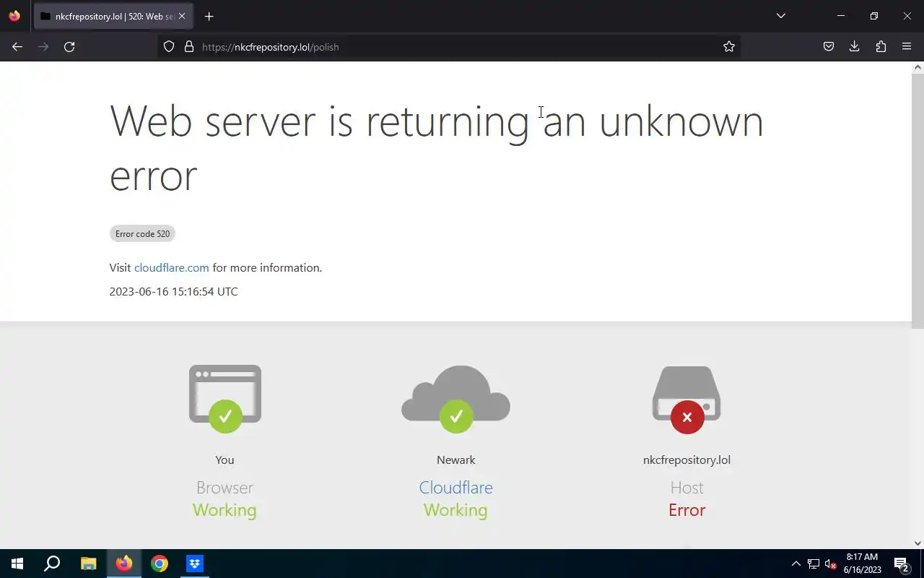Image resolution: width=924 pixels, height=578 pixels.
Task: Click the nkcfrepository.lol host label
Action: 687,460
